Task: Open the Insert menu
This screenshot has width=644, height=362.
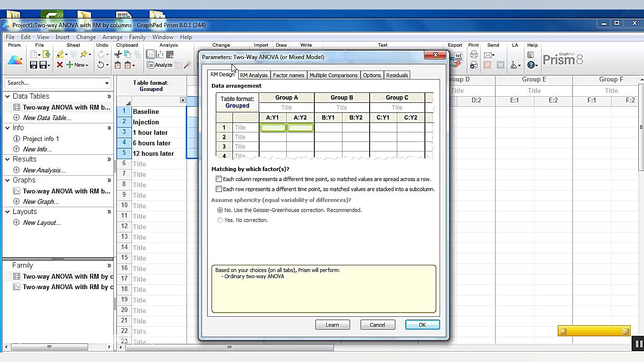Action: (62, 37)
